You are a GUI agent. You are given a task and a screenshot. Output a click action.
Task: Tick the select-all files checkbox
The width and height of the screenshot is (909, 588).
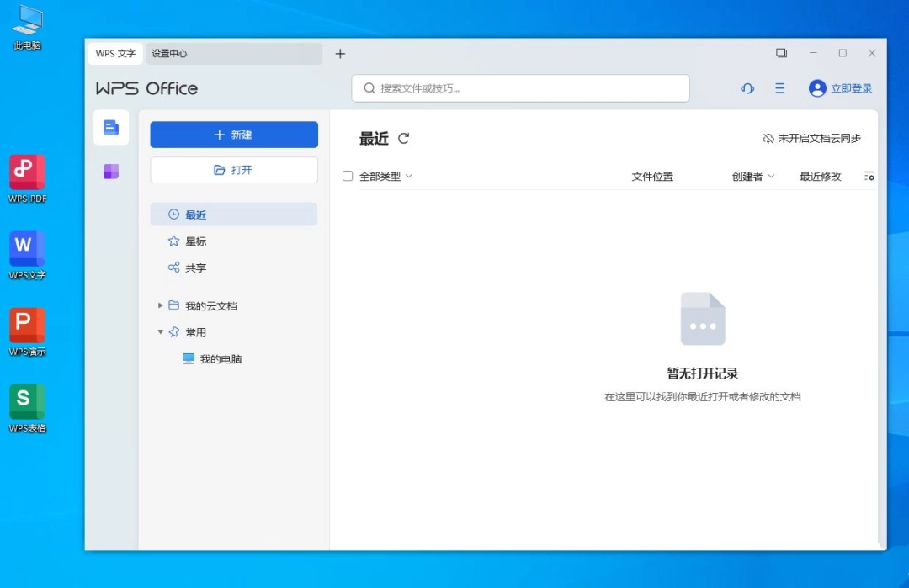tap(347, 177)
